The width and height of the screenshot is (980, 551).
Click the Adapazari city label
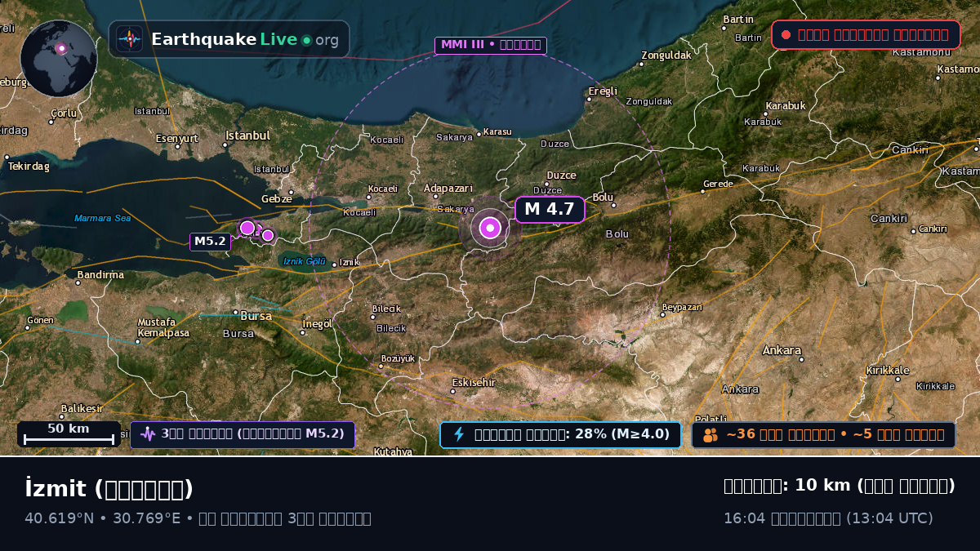coord(448,189)
